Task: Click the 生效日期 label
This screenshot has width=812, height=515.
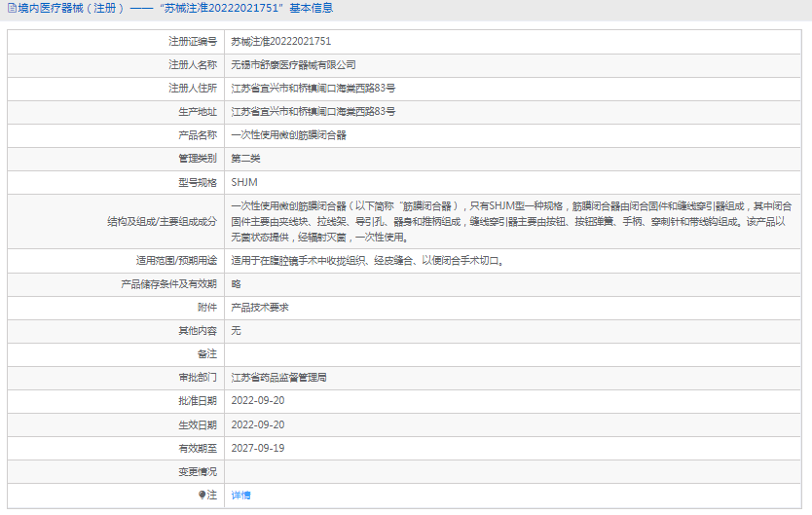Action: pos(198,424)
